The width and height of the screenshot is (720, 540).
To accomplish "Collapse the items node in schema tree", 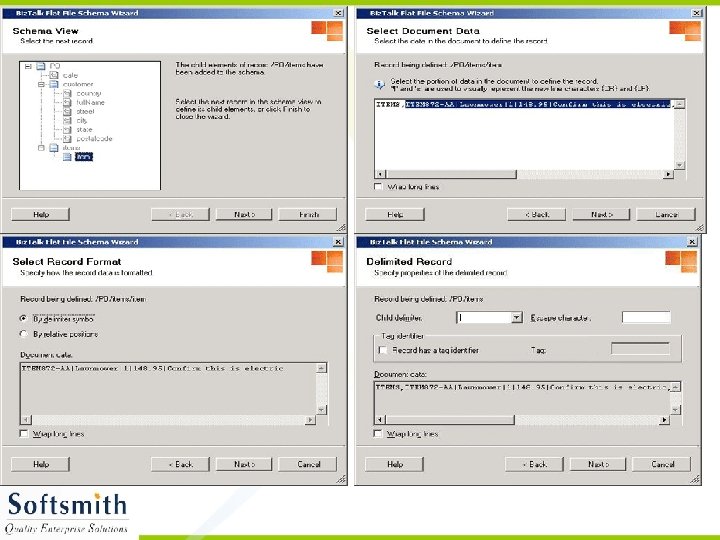I will pos(41,148).
